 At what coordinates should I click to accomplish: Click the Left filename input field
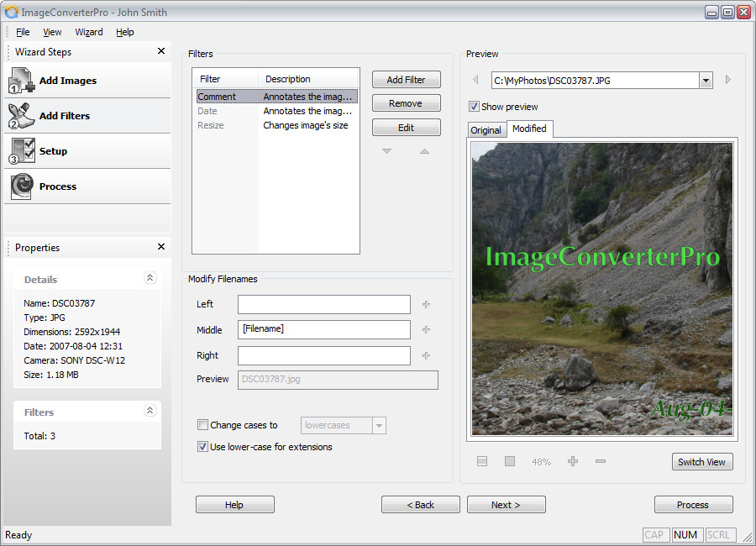click(324, 304)
